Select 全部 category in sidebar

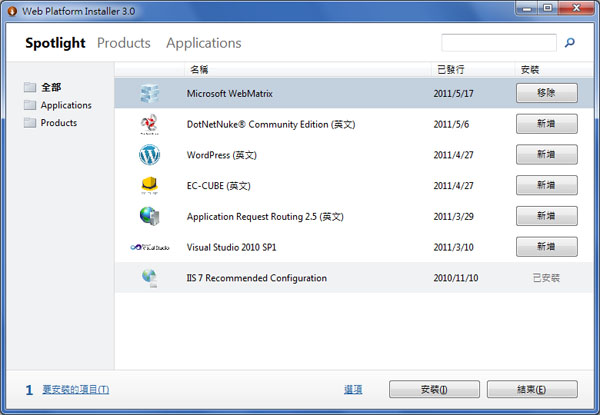point(51,87)
